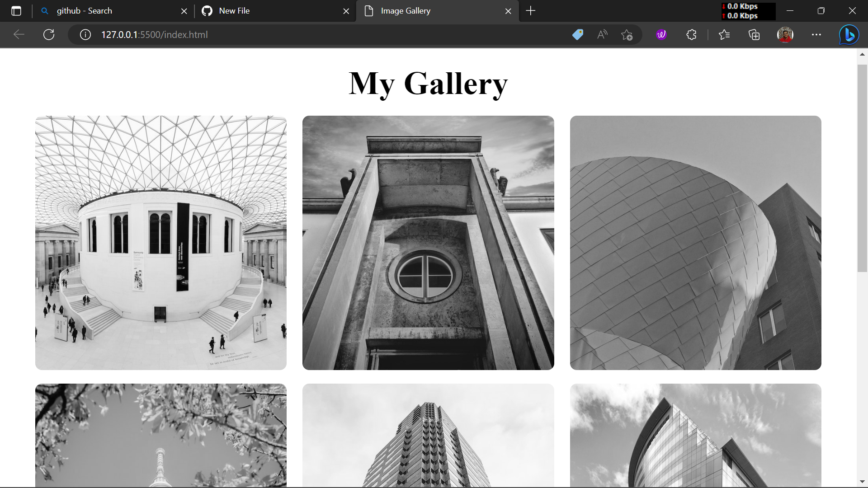Open the British Museum atrium photo
Image resolution: width=868 pixels, height=488 pixels.
pos(160,242)
